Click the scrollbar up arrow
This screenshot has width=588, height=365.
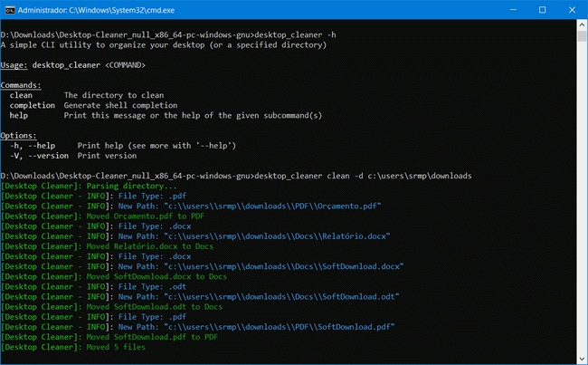582,24
